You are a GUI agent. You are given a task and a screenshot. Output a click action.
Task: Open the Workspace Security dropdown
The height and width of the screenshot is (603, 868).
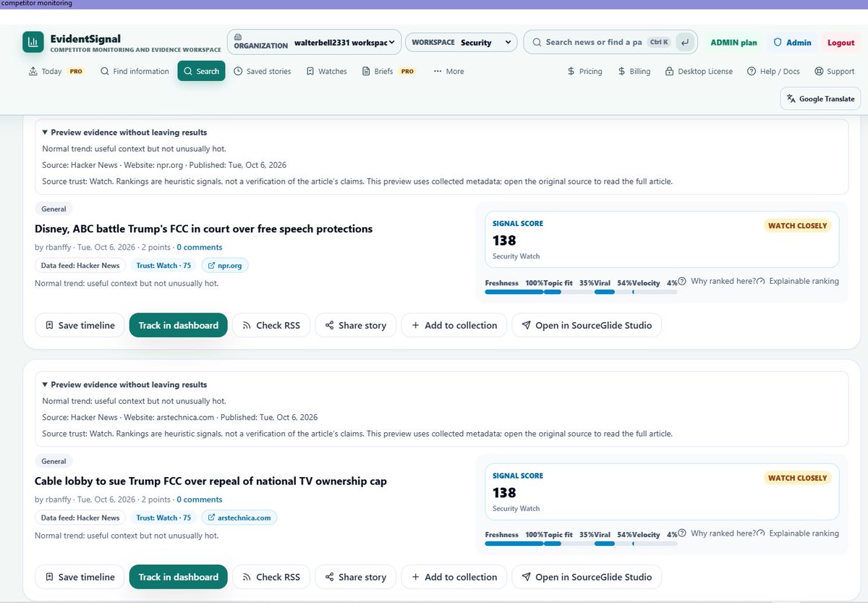(x=461, y=43)
